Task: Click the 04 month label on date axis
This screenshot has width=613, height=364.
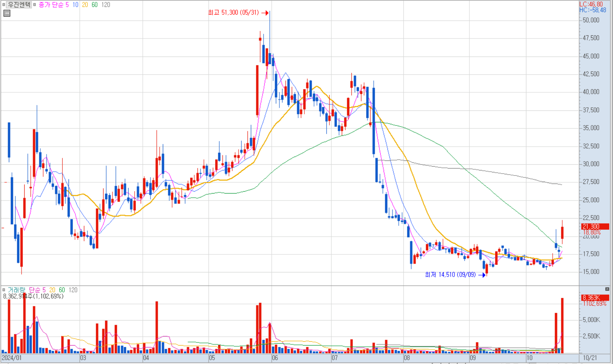Action: [146, 358]
